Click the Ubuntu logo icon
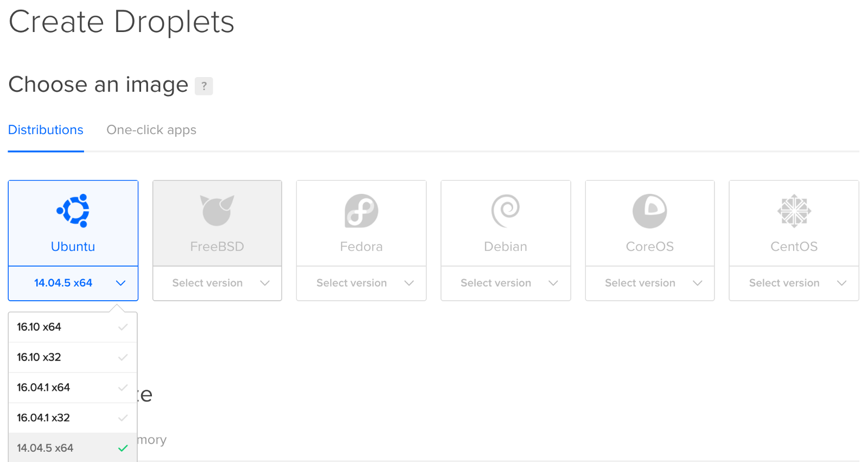 click(73, 211)
